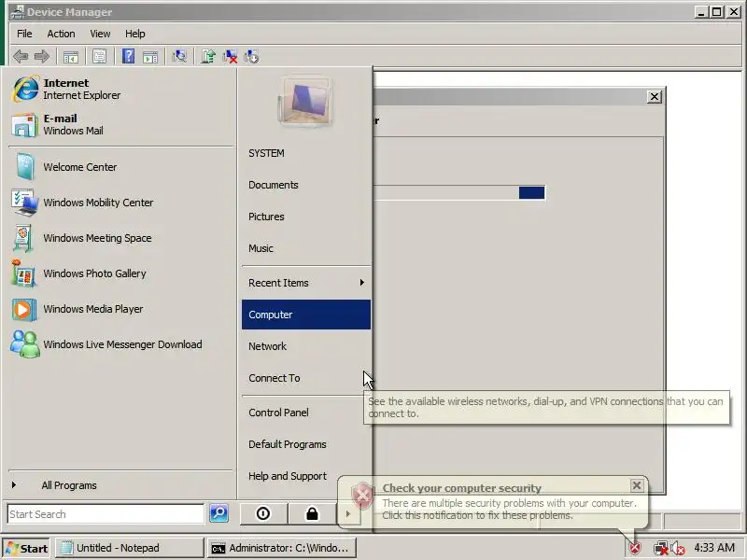Click the progress bar in the dialog

(x=459, y=192)
